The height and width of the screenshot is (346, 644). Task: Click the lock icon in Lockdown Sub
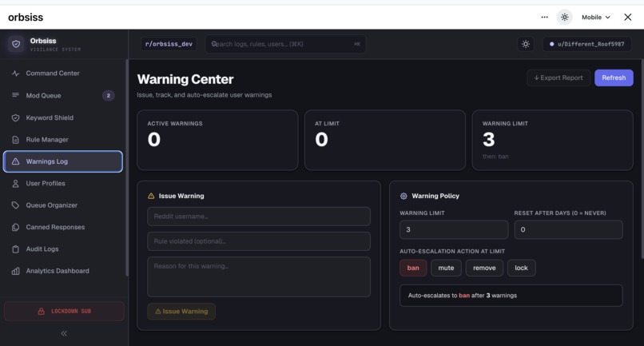[x=41, y=311]
